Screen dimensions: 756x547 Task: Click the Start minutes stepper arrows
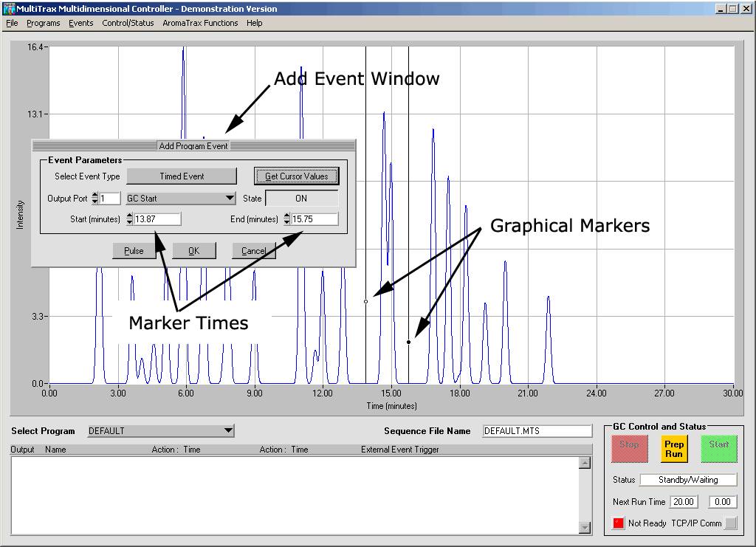pyautogui.click(x=130, y=219)
